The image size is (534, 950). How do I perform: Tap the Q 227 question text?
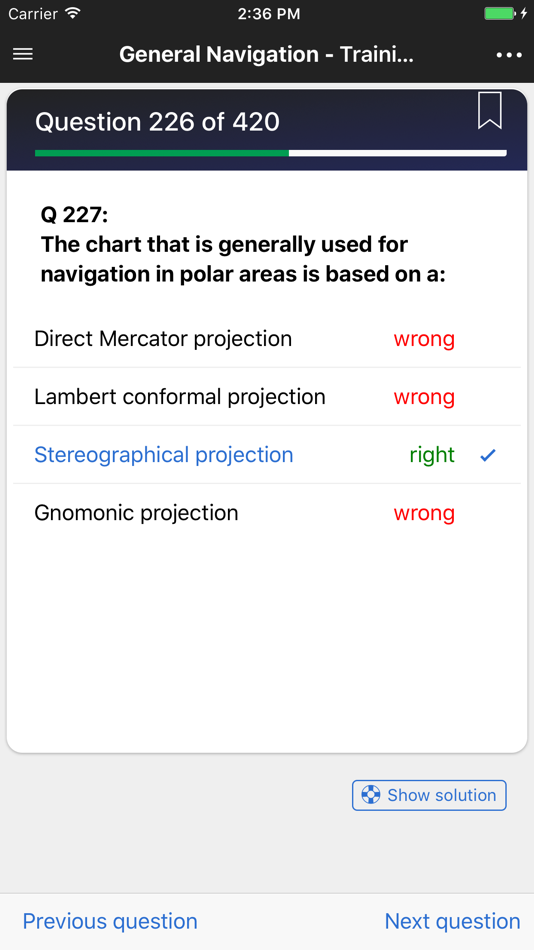pos(243,244)
